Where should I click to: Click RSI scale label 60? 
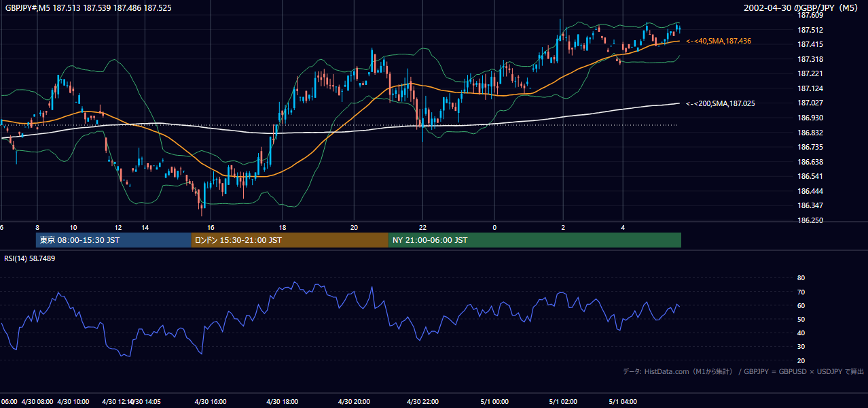pos(801,305)
